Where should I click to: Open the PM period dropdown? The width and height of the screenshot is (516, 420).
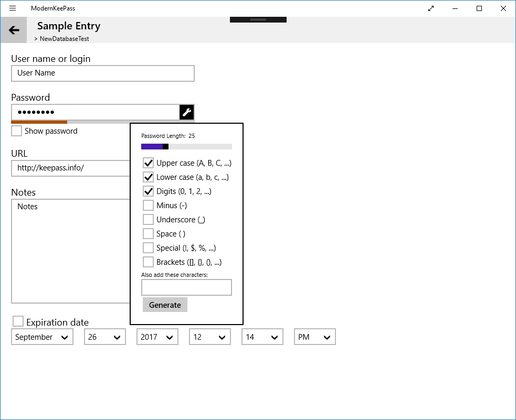315,337
